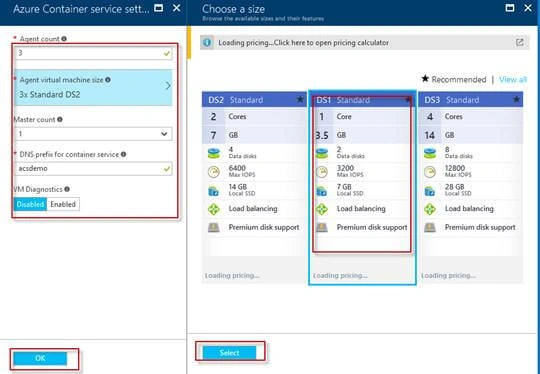Screen dimensions: 540x374
Task: Maximize the Azure Container service settings blade
Action: coord(158,8)
